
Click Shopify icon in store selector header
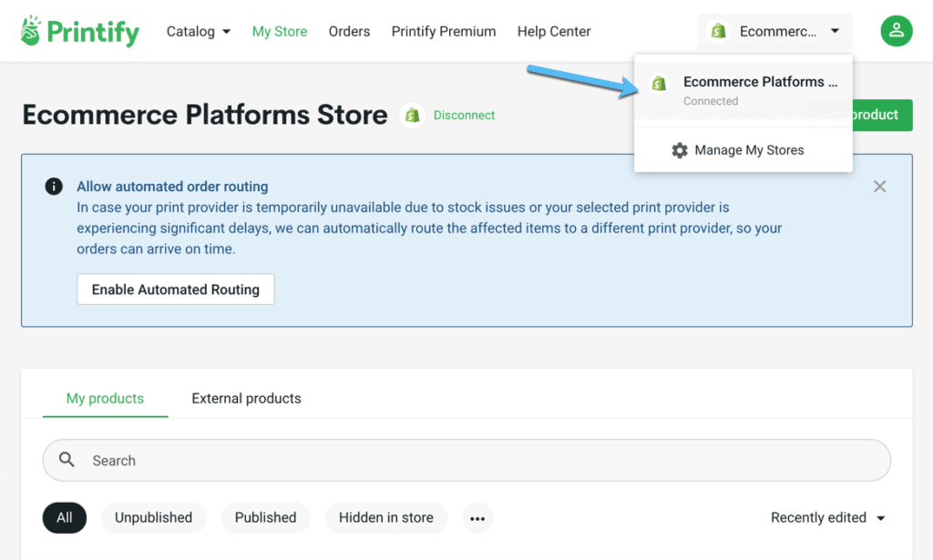[719, 31]
